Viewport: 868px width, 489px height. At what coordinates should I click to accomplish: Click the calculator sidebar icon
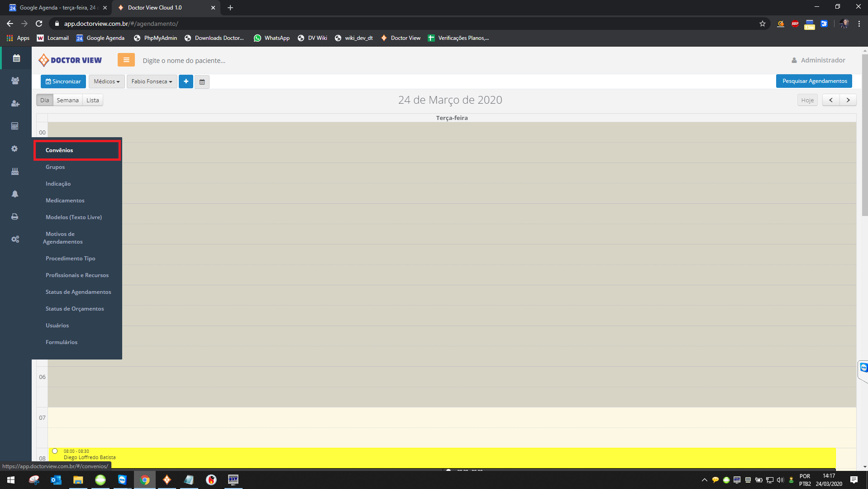click(15, 126)
